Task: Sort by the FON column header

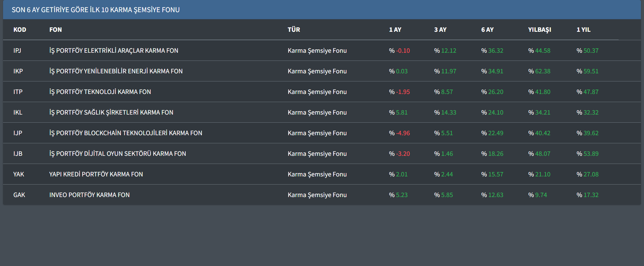Action: click(55, 30)
